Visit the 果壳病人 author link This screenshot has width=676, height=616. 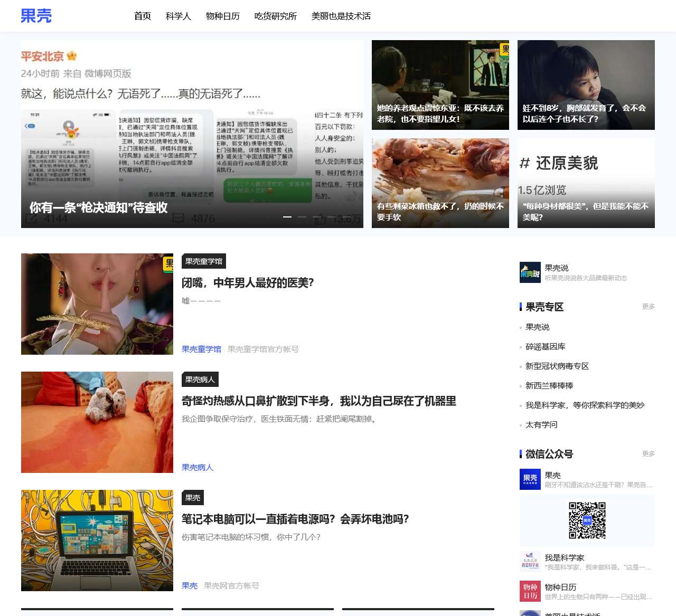coord(198,467)
